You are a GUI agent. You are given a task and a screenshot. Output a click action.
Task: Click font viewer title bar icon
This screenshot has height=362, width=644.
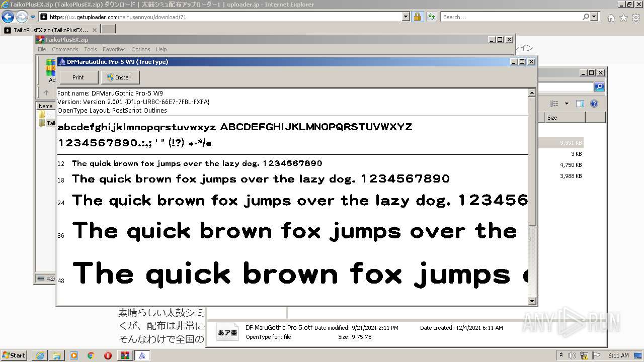coord(62,62)
